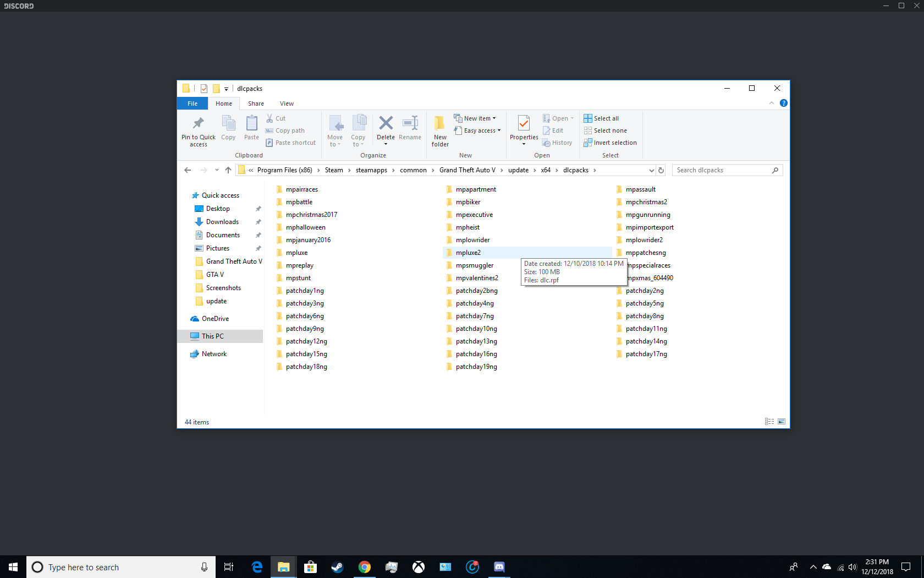
Task: Switch to the View ribbon tab
Action: pyautogui.click(x=287, y=103)
